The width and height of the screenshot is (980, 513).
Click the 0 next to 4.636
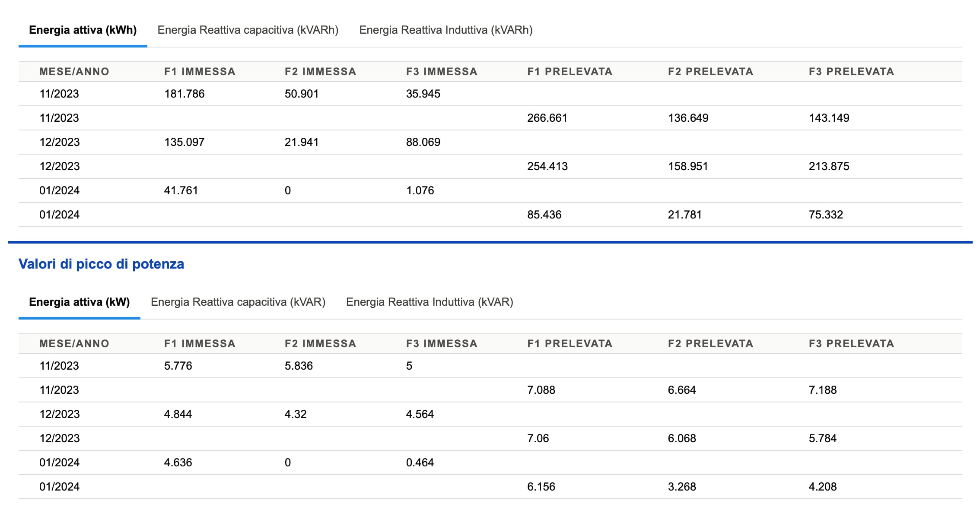(288, 462)
